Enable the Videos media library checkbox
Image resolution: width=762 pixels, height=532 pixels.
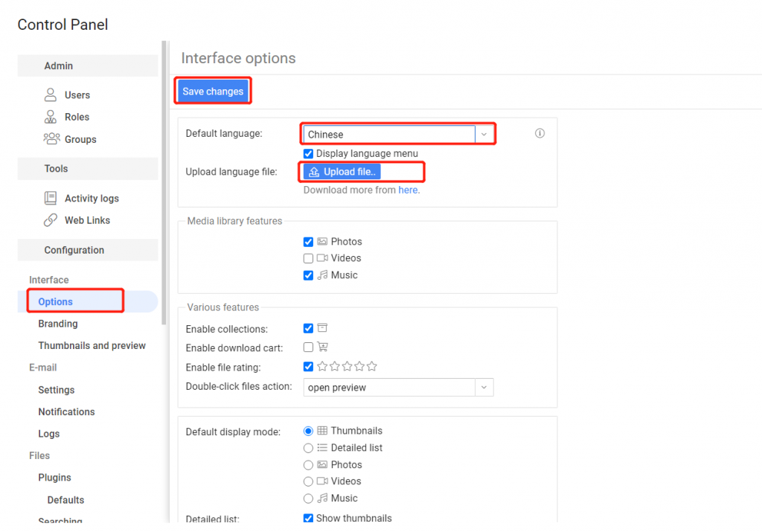click(308, 258)
